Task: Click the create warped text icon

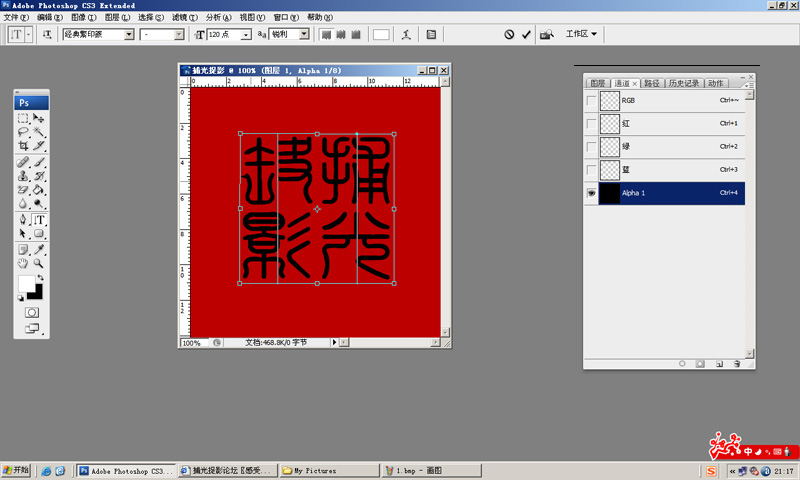Action: point(406,34)
